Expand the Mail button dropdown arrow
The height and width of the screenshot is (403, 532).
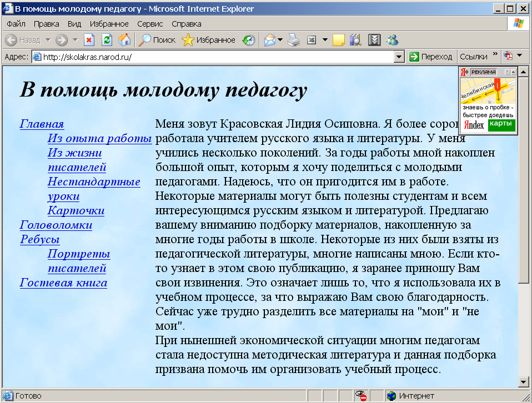coord(280,40)
